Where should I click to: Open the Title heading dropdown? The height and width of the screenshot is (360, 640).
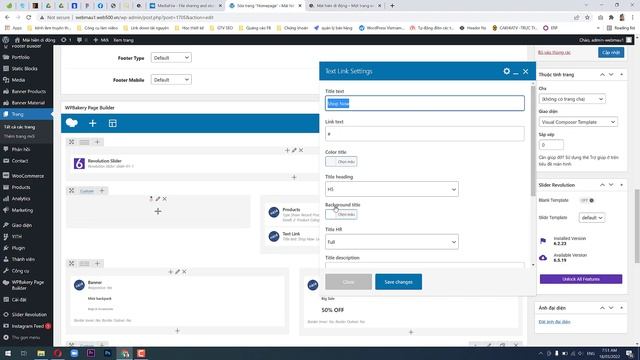tap(392, 189)
